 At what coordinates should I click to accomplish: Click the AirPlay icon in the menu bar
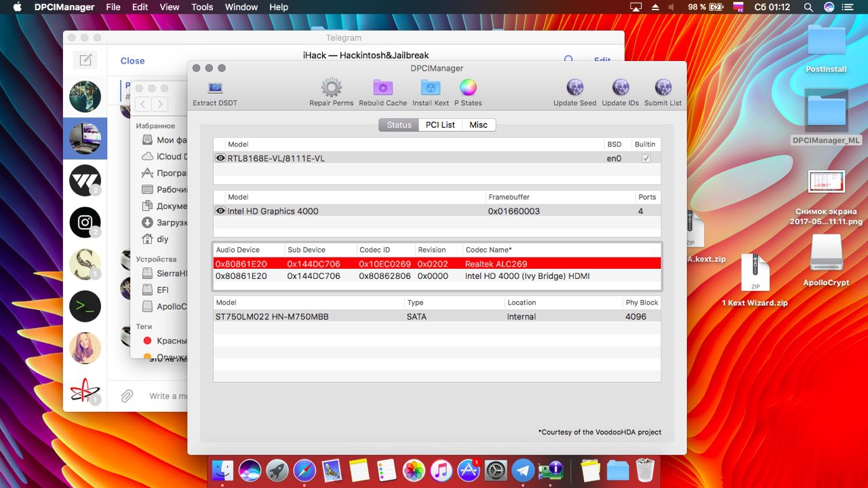(x=635, y=7)
